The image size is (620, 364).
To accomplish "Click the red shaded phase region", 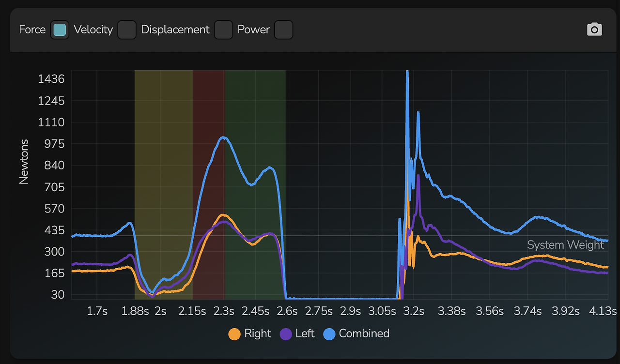I will 208,184.
